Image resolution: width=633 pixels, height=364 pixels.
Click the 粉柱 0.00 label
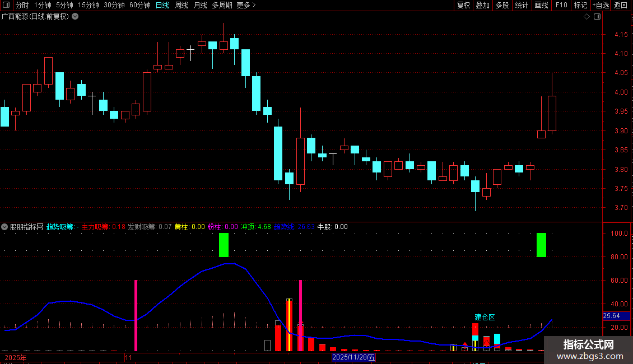223,227
